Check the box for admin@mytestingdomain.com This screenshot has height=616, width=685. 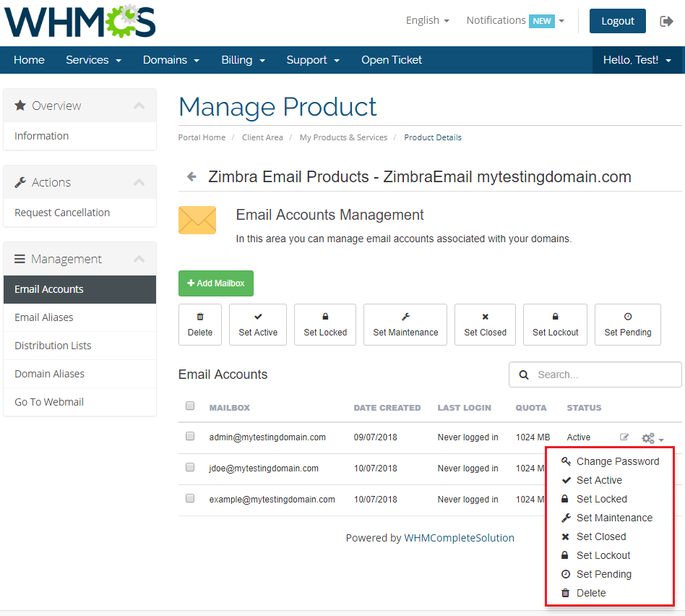pyautogui.click(x=190, y=436)
